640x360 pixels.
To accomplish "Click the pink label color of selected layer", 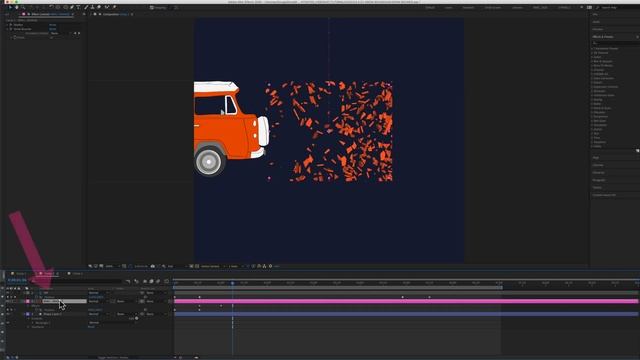I will tap(28, 301).
